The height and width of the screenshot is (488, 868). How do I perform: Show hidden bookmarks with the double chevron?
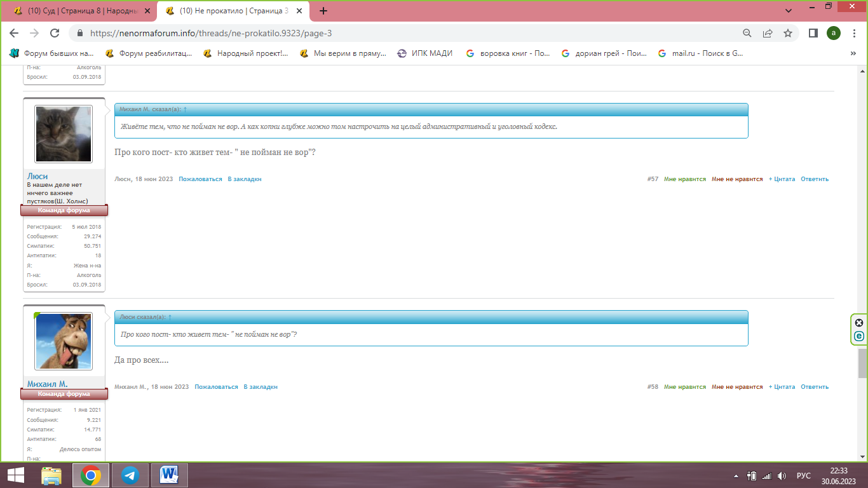853,53
